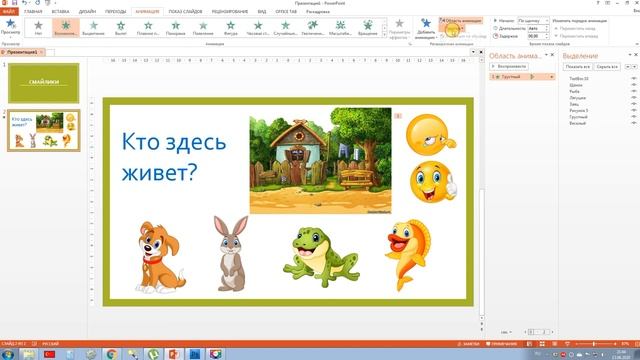Click the Save icon in quick access toolbar
Screen dimensions: 640x360
coord(14,3)
